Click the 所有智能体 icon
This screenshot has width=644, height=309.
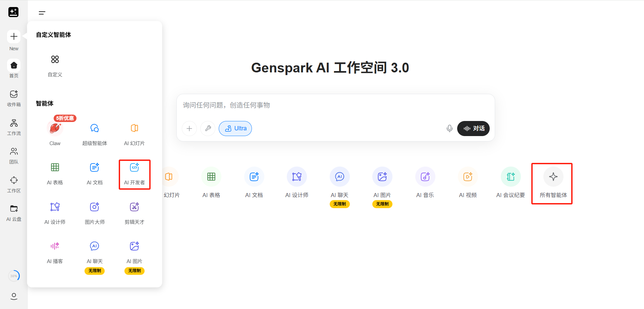(x=553, y=177)
